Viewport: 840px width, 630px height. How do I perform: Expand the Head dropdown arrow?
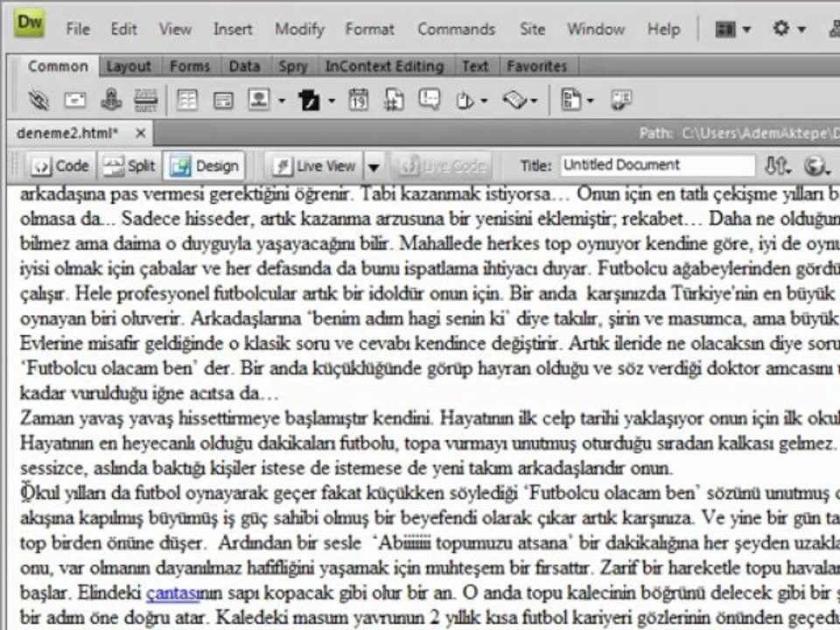[484, 101]
